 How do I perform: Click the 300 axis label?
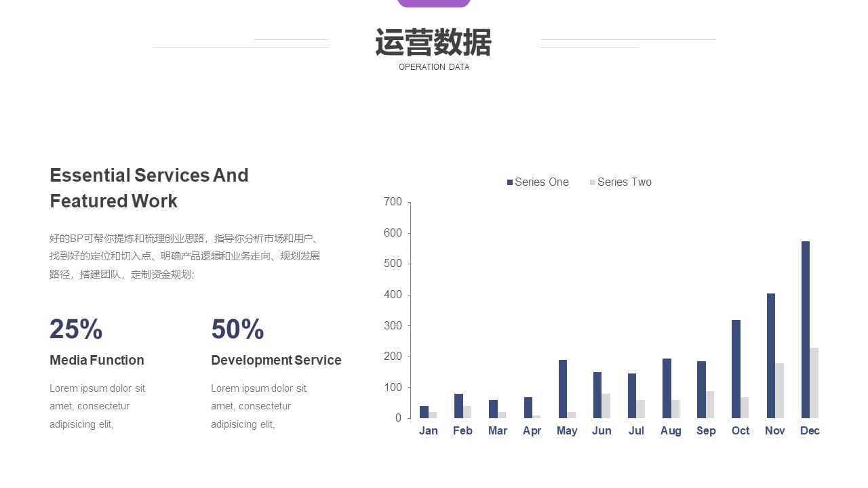click(x=393, y=326)
